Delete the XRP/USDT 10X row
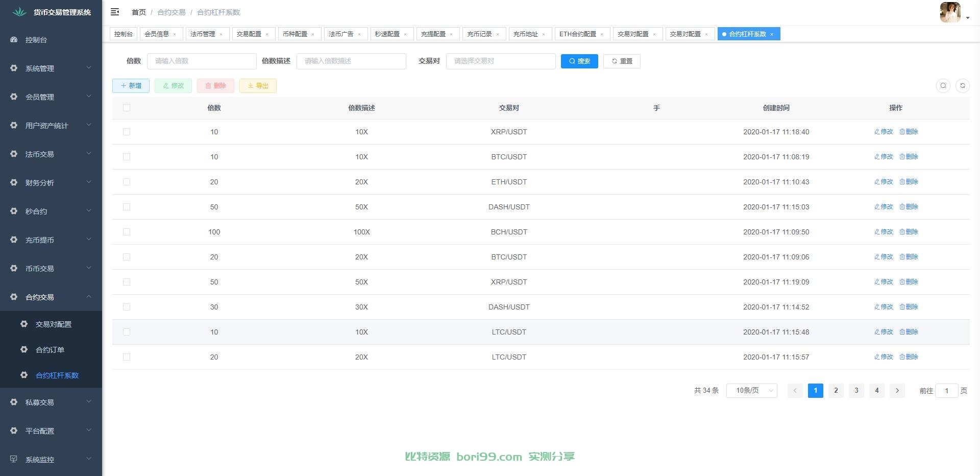The image size is (980, 476). [909, 132]
